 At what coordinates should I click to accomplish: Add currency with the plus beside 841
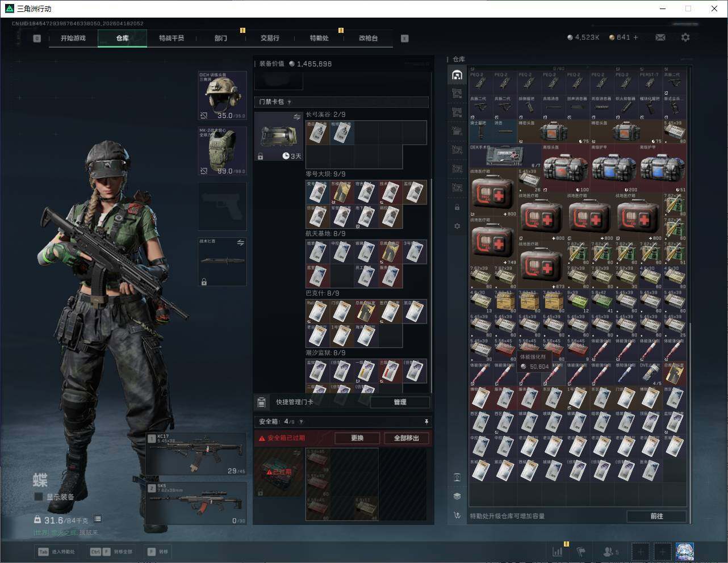pos(636,37)
